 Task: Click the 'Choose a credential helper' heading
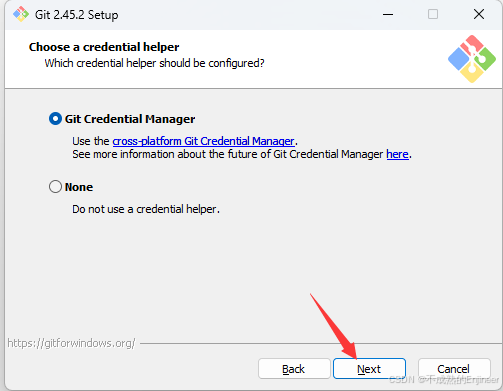[104, 47]
